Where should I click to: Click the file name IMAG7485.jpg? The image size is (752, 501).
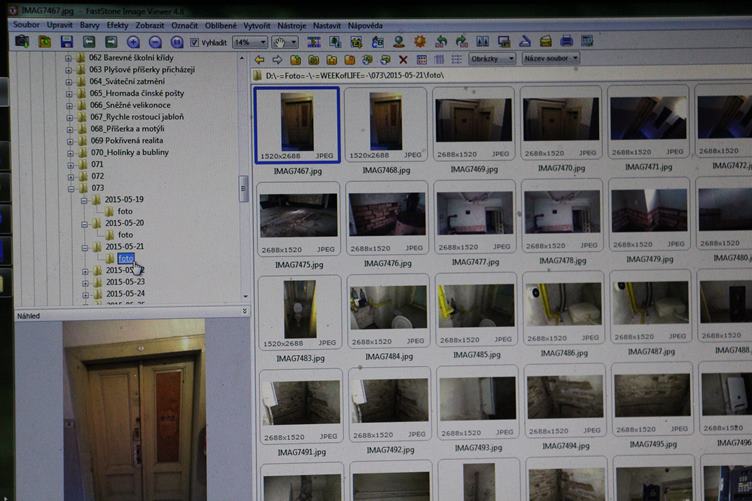pos(477,355)
